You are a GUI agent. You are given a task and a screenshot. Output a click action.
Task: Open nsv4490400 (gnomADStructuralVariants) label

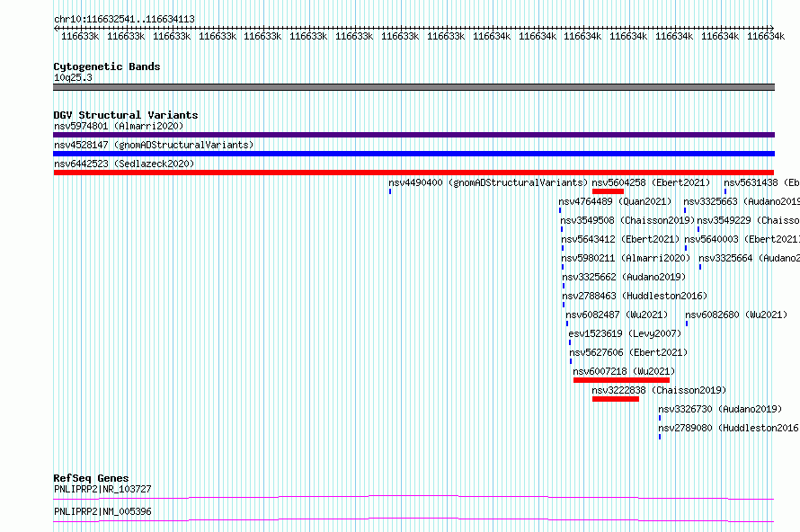[488, 182]
